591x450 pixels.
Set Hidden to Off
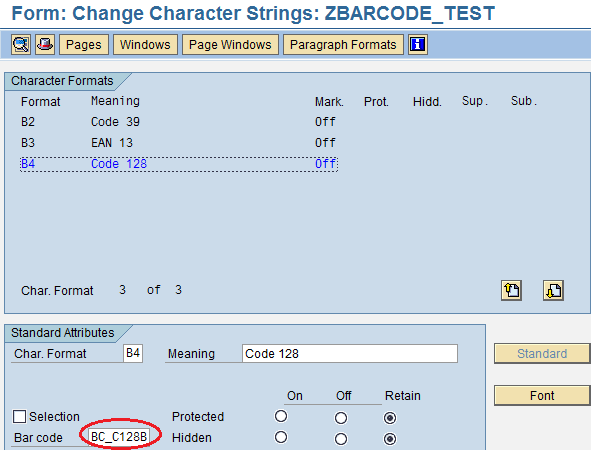(341, 439)
